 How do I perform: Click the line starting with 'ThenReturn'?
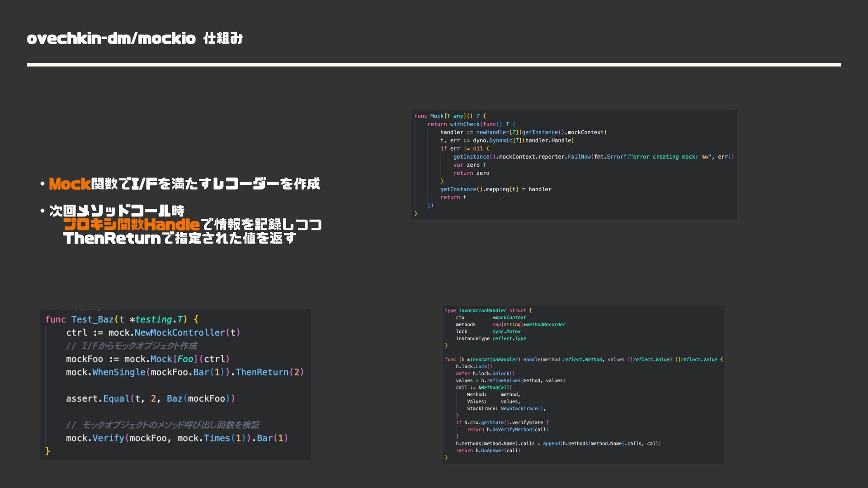[x=179, y=238]
